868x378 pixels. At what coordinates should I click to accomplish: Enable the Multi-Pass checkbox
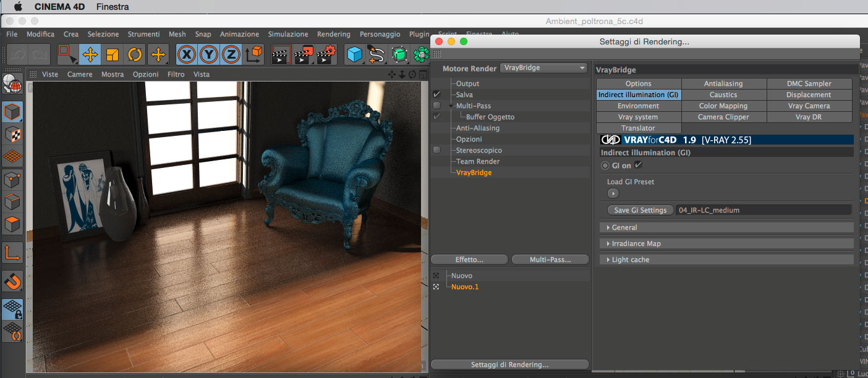click(x=437, y=106)
